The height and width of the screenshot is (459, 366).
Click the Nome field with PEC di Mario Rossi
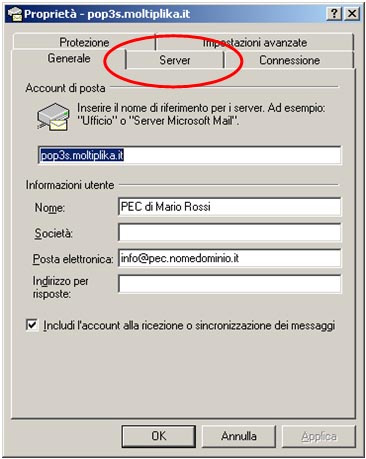pyautogui.click(x=230, y=207)
